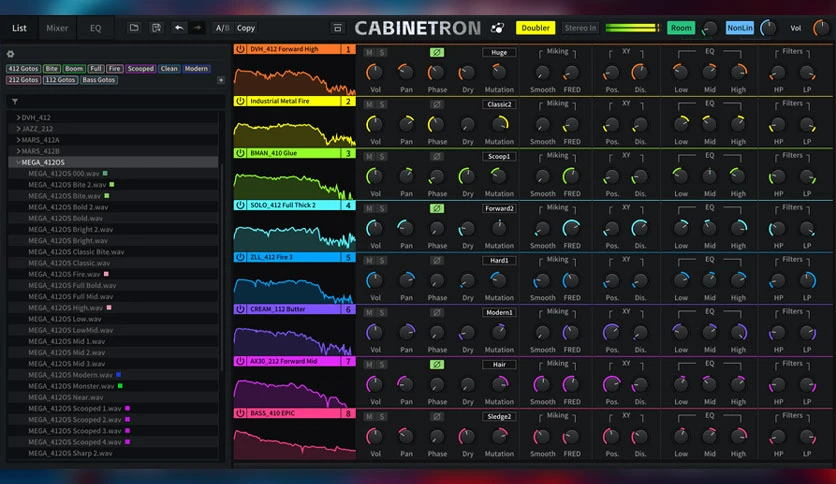Click the Room button
This screenshot has width=836, height=484.
tap(681, 28)
